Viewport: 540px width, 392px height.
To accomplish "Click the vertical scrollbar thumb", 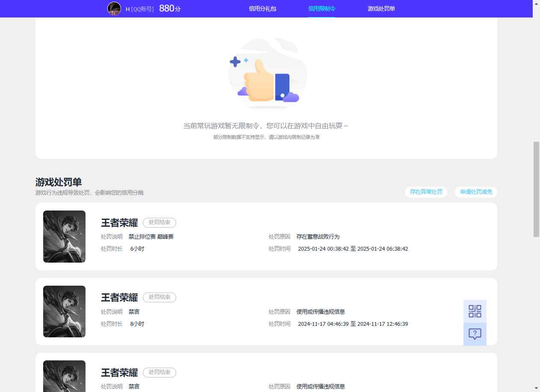I will (x=536, y=190).
